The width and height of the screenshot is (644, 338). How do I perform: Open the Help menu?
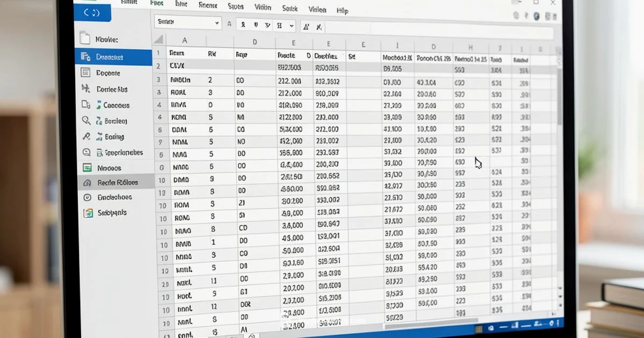(x=342, y=10)
